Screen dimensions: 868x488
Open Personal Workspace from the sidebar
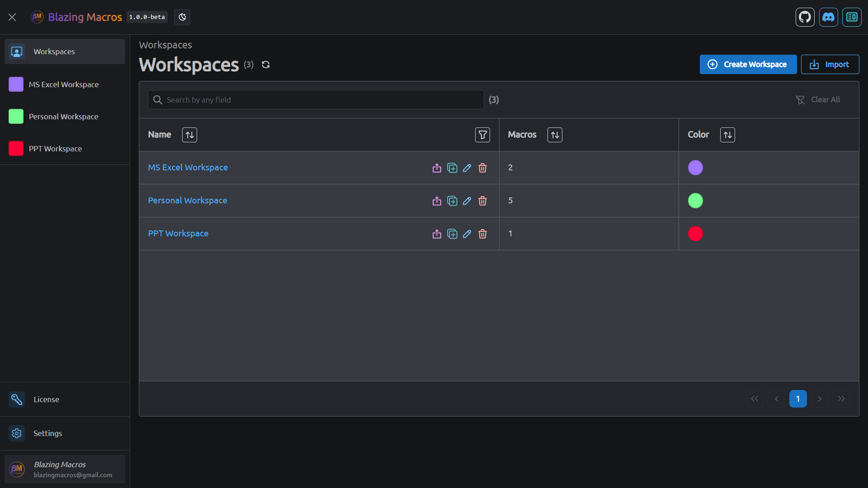tap(65, 117)
